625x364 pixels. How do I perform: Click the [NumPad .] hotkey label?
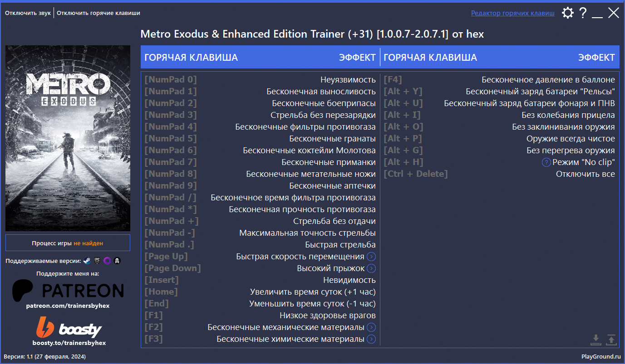pos(170,245)
